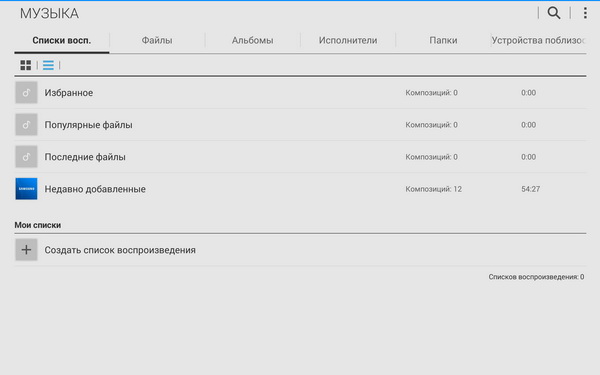This screenshot has width=600, height=375.
Task: Open the Альбомы tab
Action: tap(253, 41)
